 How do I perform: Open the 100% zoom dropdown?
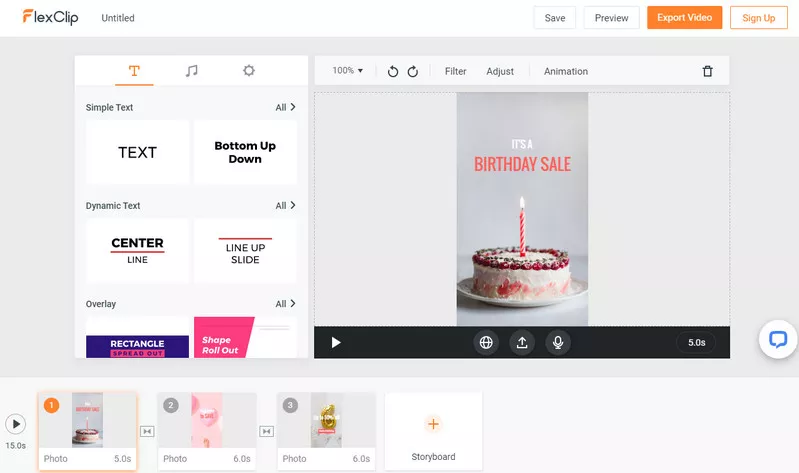click(348, 70)
